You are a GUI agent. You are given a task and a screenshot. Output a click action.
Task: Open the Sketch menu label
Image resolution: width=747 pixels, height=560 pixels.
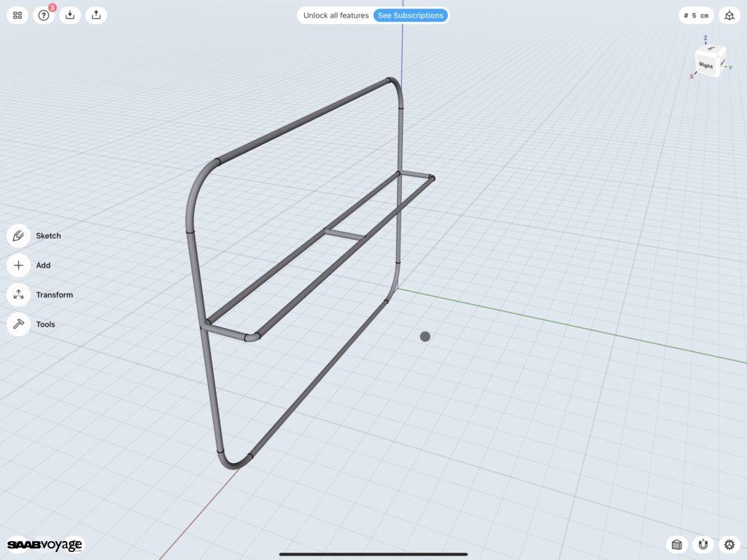pyautogui.click(x=49, y=236)
